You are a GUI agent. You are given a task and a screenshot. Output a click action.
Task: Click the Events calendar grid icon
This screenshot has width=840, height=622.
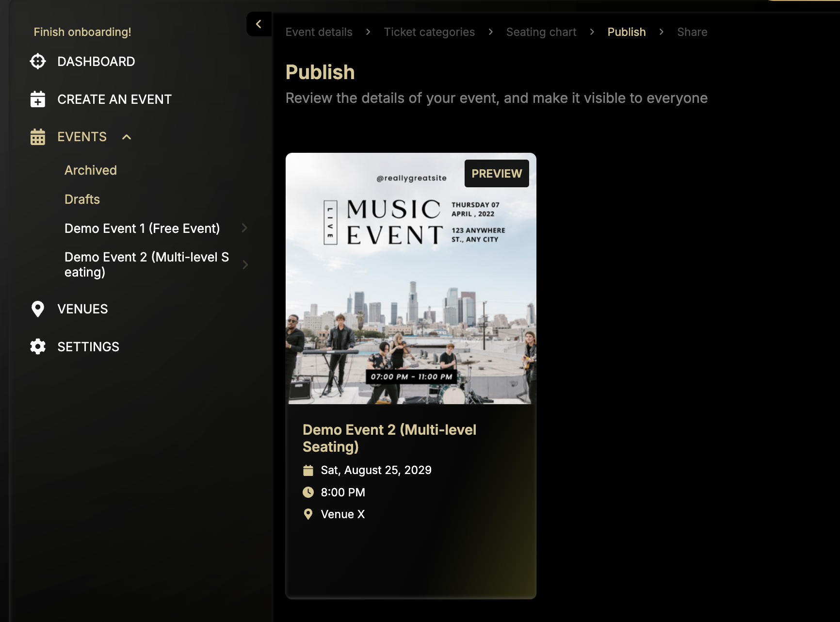[38, 137]
